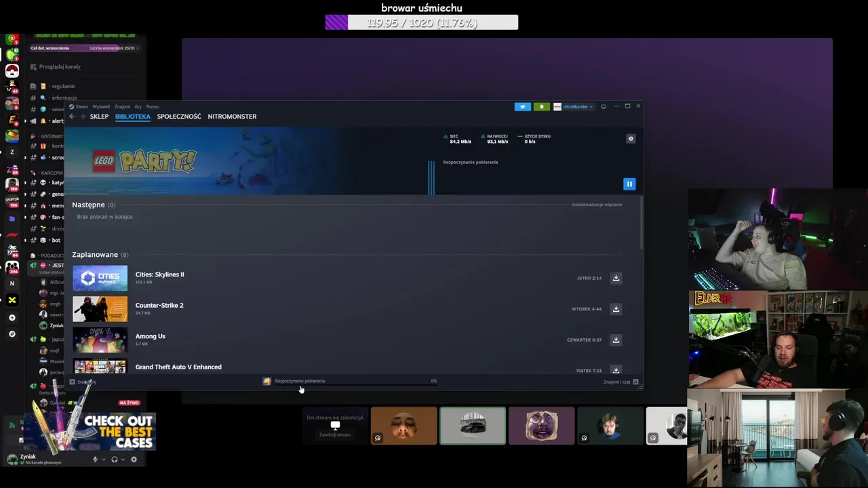Download Grand Theft Auto V Enhanced update

point(616,370)
